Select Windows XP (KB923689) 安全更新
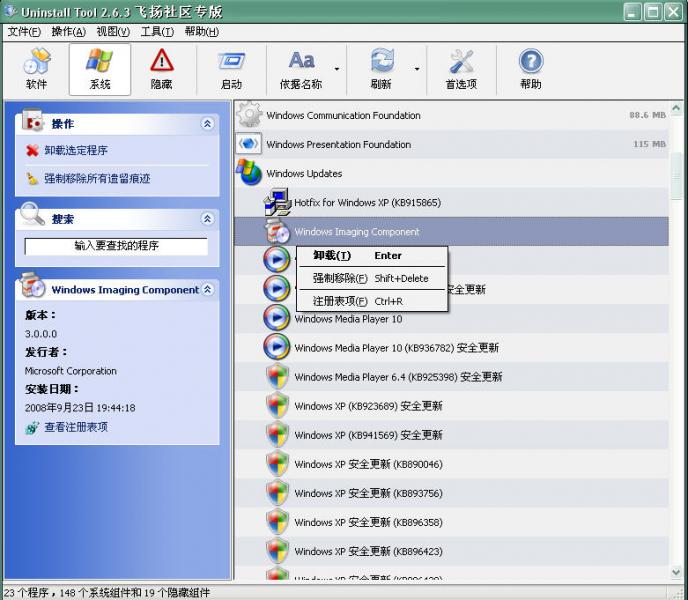The width and height of the screenshot is (688, 600). pyautogui.click(x=452, y=405)
